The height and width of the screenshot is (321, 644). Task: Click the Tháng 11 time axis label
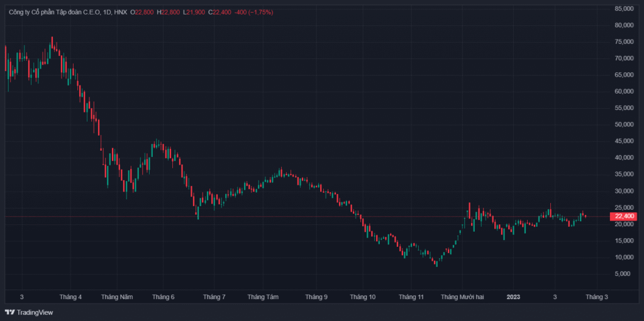coord(411,297)
